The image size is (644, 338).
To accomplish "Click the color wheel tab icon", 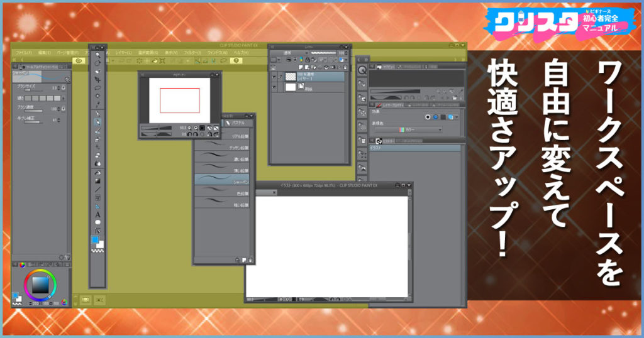I will 22,264.
